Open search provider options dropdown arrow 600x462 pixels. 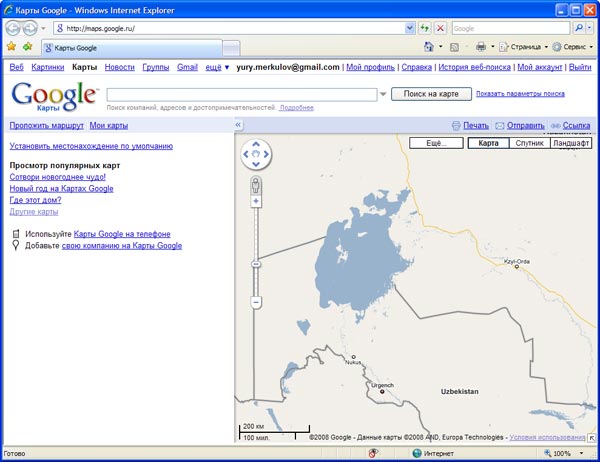tap(590, 28)
